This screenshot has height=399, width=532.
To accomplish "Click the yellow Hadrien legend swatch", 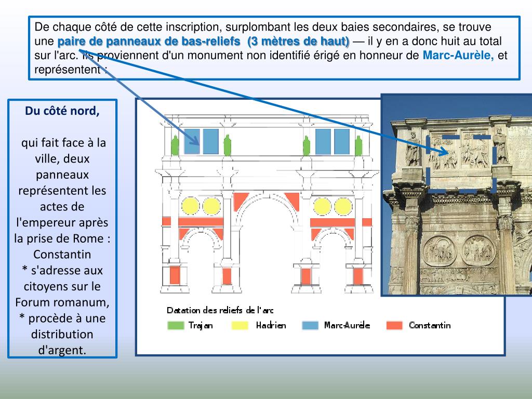I will pyautogui.click(x=240, y=325).
